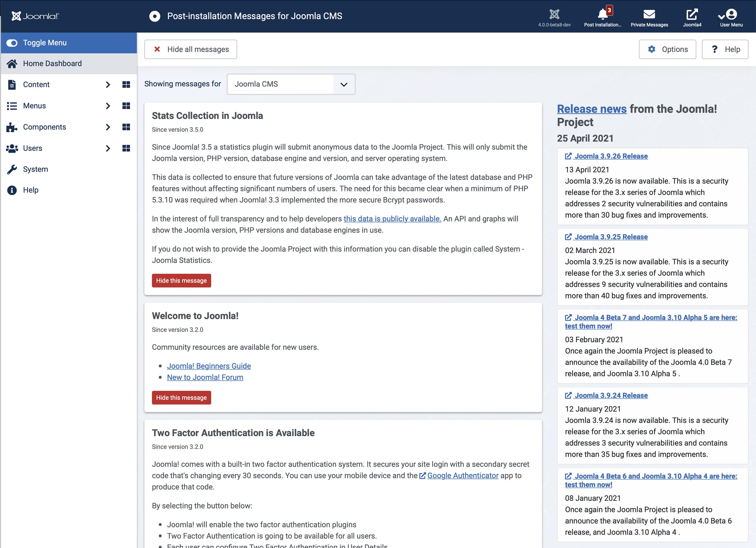756x548 pixels.
Task: Click the Menus list icon in sidebar
Action: [12, 106]
